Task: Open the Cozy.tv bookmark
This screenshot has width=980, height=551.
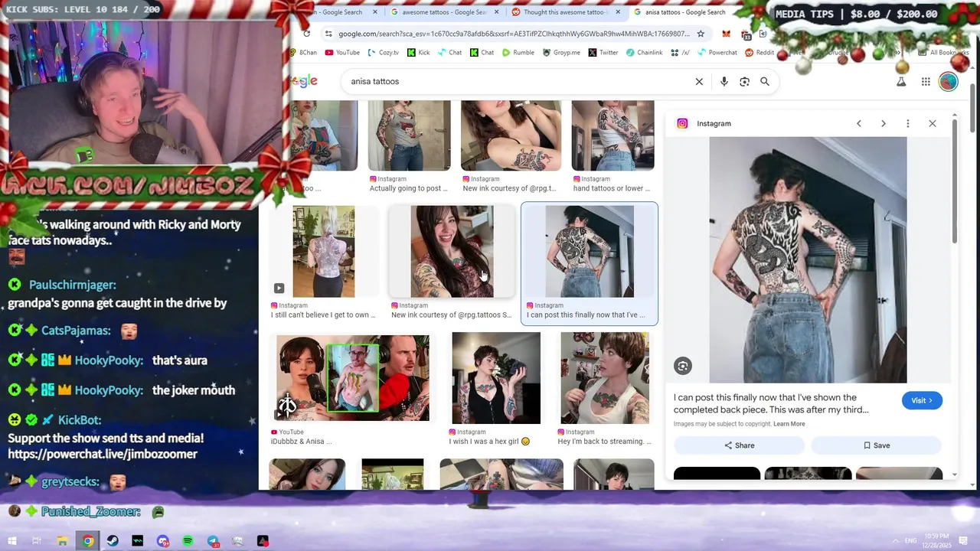Action: [384, 53]
